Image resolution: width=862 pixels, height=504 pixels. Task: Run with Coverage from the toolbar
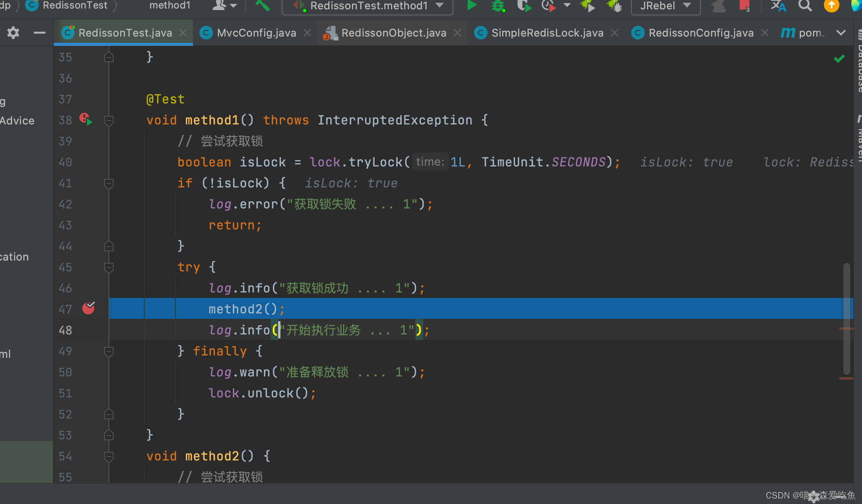(524, 6)
